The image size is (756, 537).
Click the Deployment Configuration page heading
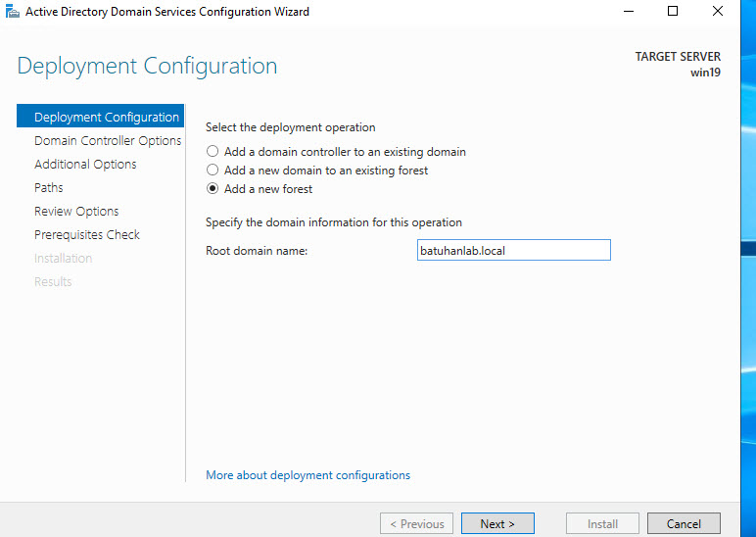pyautogui.click(x=147, y=67)
